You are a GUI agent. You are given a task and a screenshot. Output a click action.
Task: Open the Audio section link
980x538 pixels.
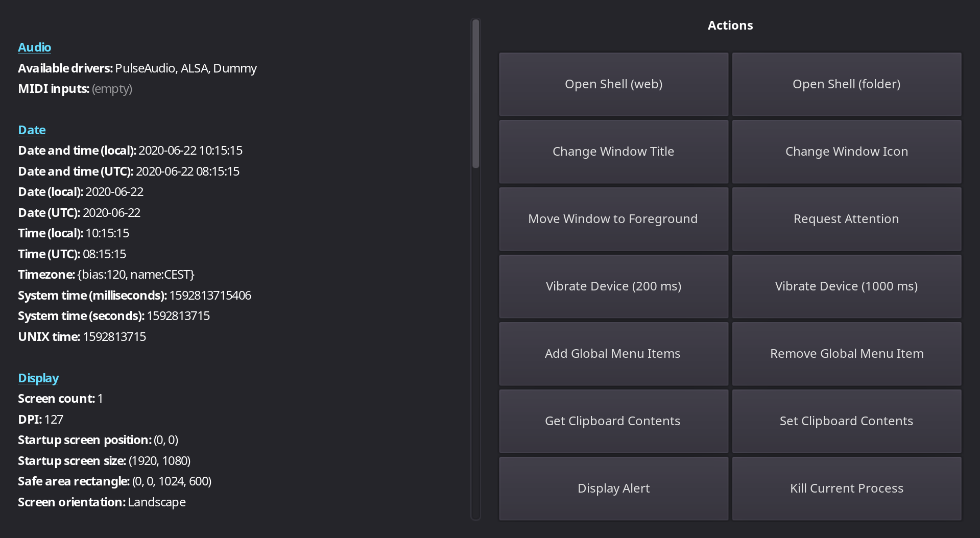34,47
